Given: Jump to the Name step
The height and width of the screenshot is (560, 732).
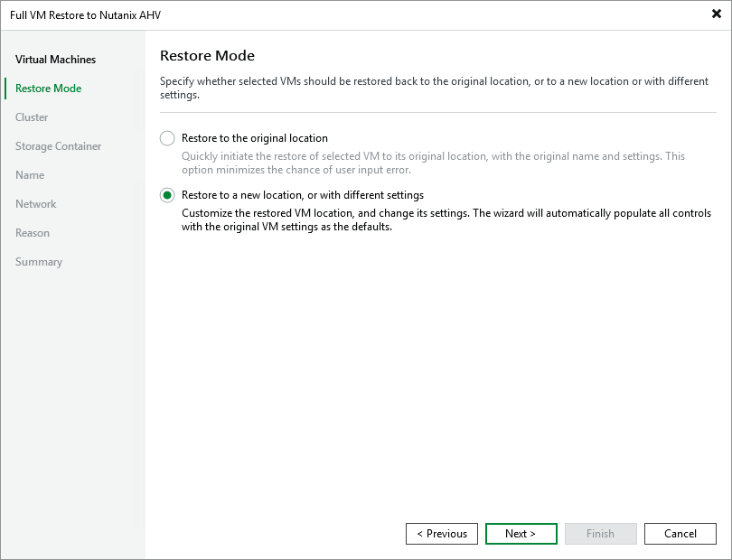Looking at the screenshot, I should click(29, 174).
